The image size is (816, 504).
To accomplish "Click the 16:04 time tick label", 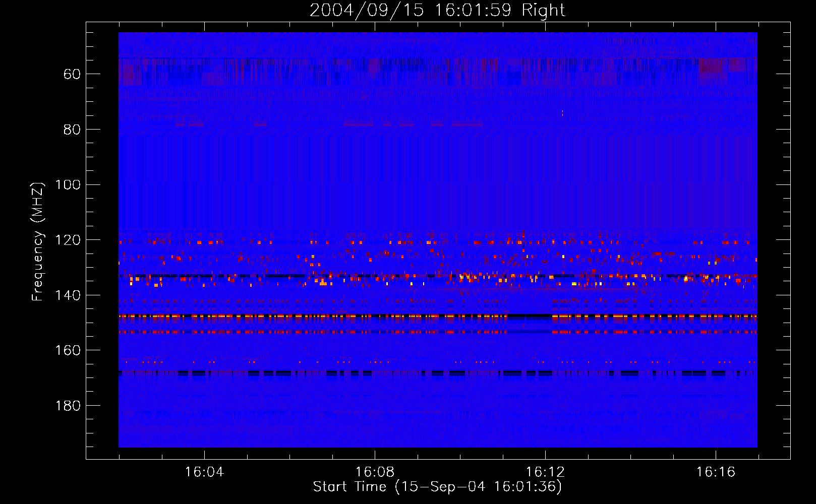I will (204, 472).
